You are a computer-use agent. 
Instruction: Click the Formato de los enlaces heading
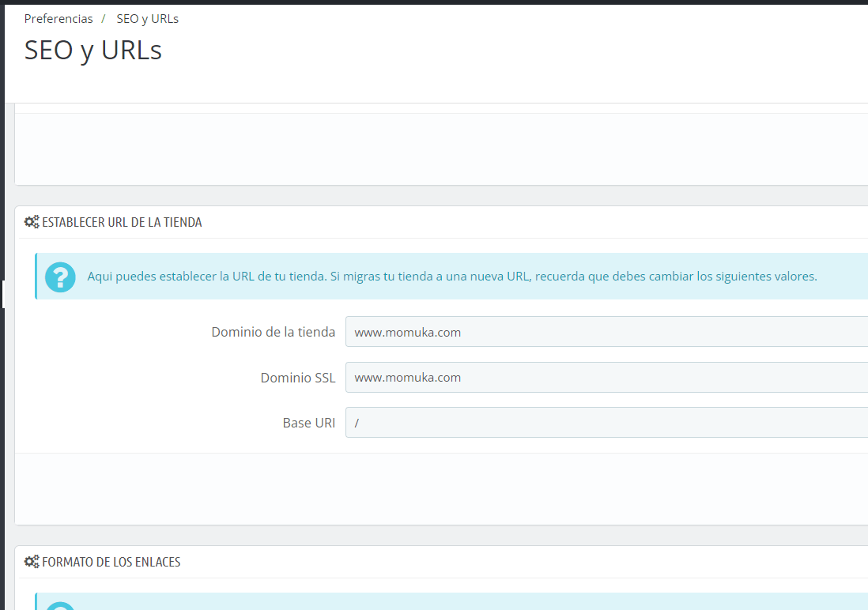[111, 563]
